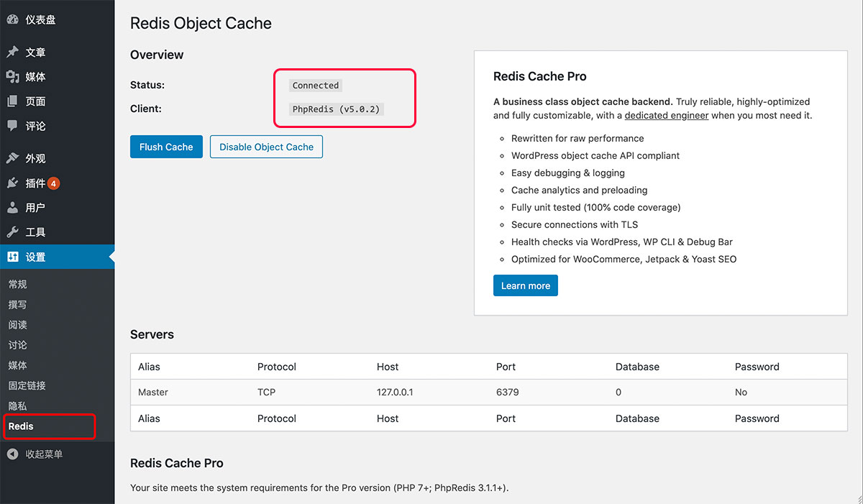The width and height of the screenshot is (863, 504).
Task: Click the 127.0.0.1 host cell
Action: (395, 393)
